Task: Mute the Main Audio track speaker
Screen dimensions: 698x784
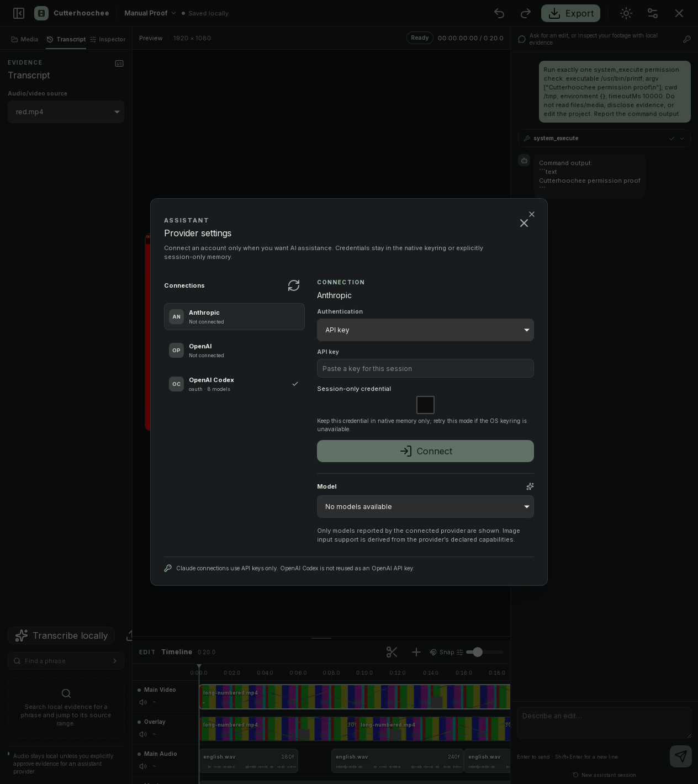Action: (x=143, y=766)
